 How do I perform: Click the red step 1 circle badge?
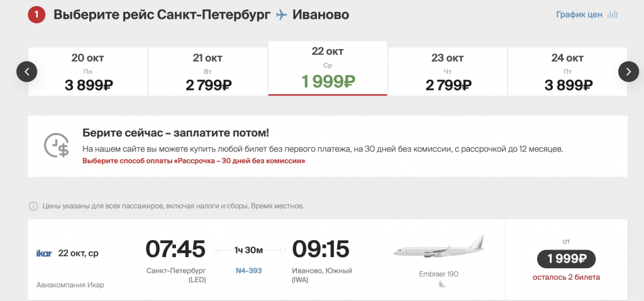coord(36,15)
